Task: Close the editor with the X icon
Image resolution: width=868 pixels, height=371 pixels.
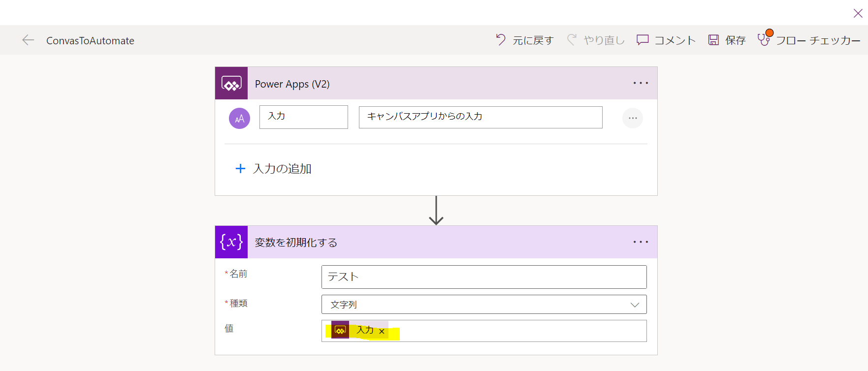Action: [858, 13]
